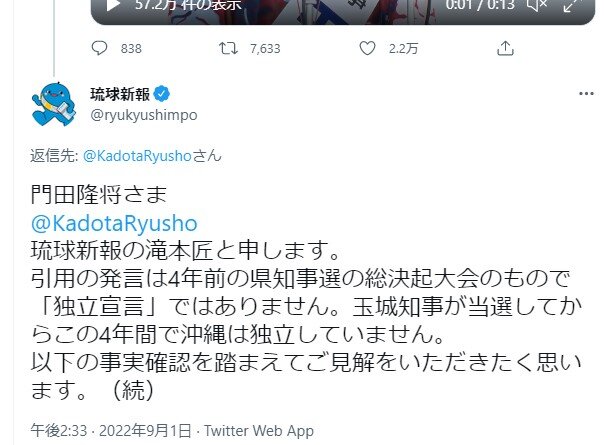This screenshot has height=445, width=612.
Task: Click the 7,633 retweet count number
Action: (x=265, y=49)
